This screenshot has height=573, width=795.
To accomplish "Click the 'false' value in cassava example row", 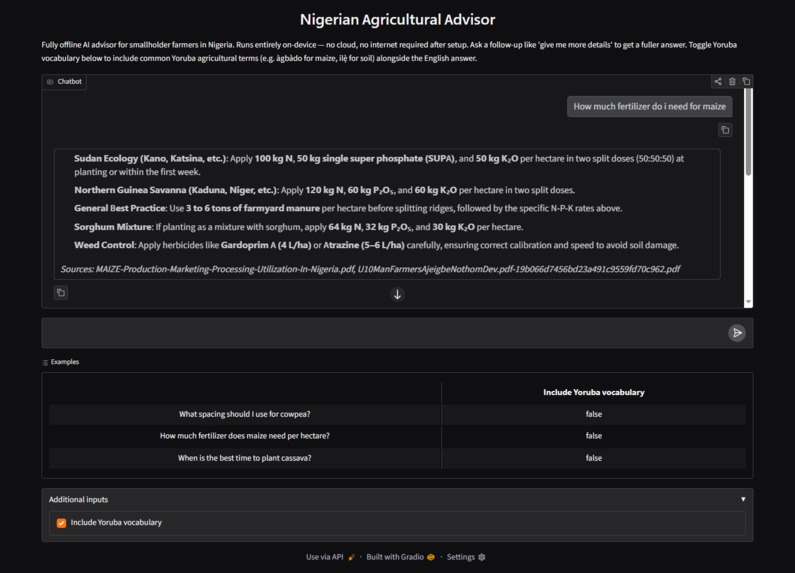I will tap(594, 457).
